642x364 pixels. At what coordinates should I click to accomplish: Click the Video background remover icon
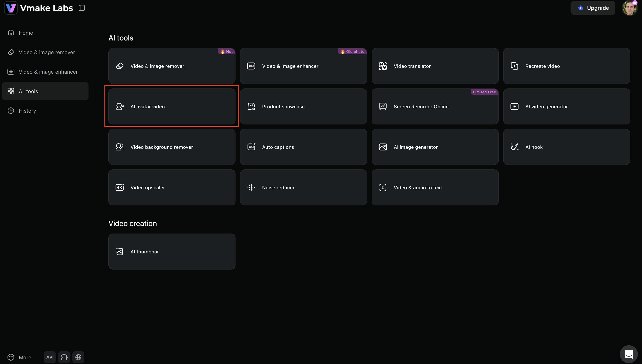pos(120,147)
